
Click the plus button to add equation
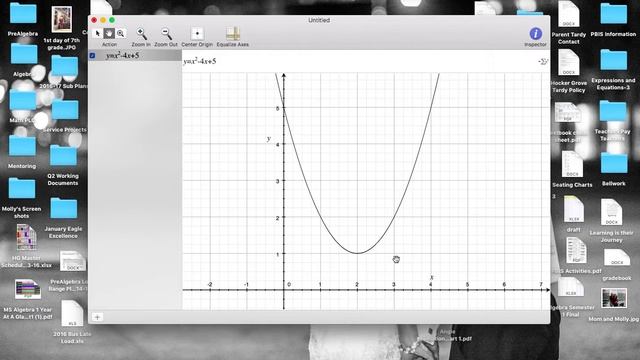click(x=97, y=317)
